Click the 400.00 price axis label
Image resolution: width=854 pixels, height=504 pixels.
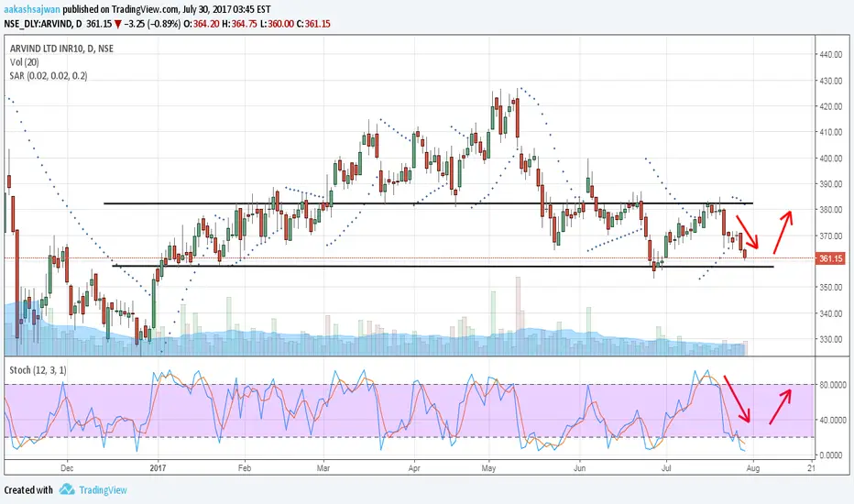(831, 158)
